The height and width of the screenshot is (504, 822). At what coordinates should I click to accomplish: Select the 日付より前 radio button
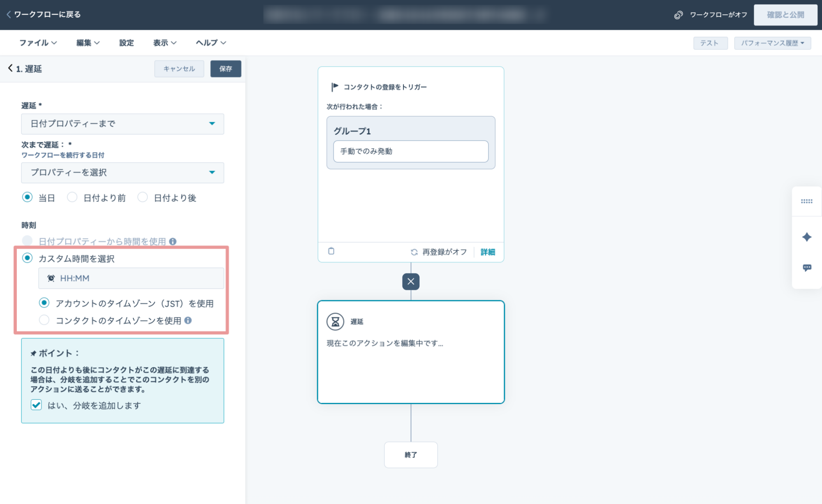[72, 197]
